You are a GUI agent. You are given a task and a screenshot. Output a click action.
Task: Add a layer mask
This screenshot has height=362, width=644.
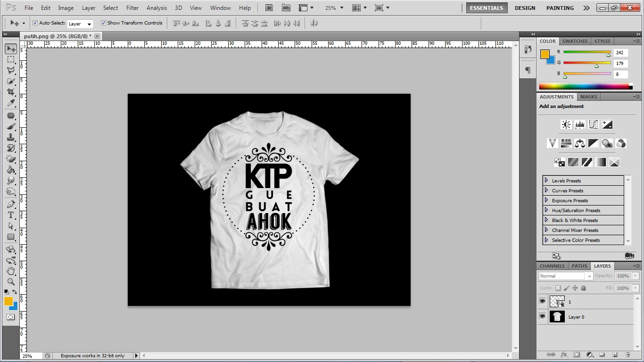click(x=576, y=354)
